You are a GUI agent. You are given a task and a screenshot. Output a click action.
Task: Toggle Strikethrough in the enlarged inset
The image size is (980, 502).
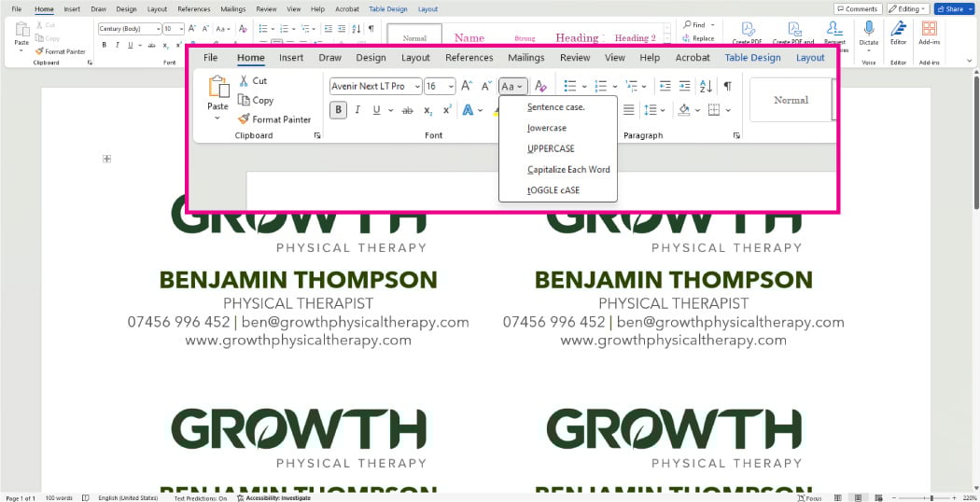(408, 110)
